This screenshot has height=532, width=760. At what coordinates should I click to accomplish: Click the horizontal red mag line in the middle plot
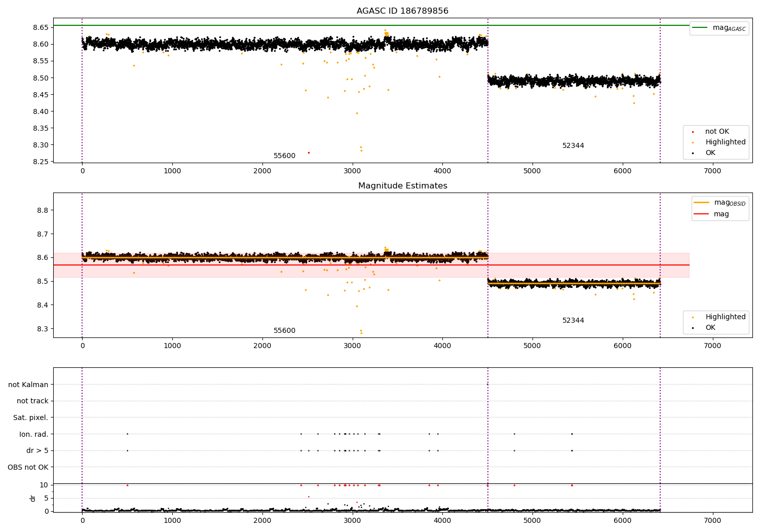(371, 265)
